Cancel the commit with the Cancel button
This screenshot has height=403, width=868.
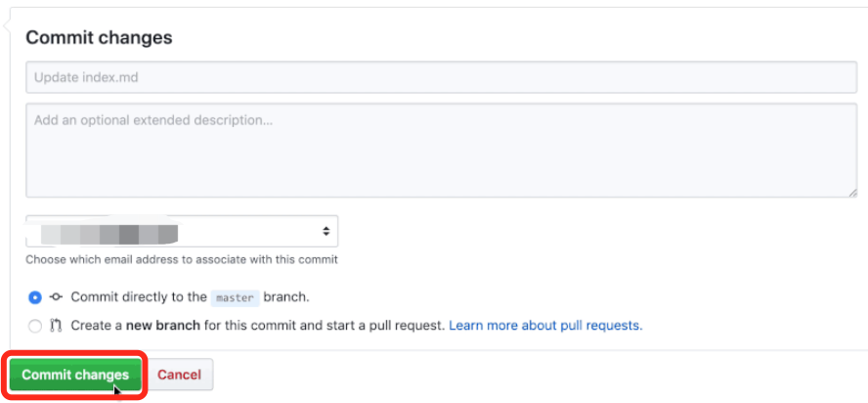[180, 375]
